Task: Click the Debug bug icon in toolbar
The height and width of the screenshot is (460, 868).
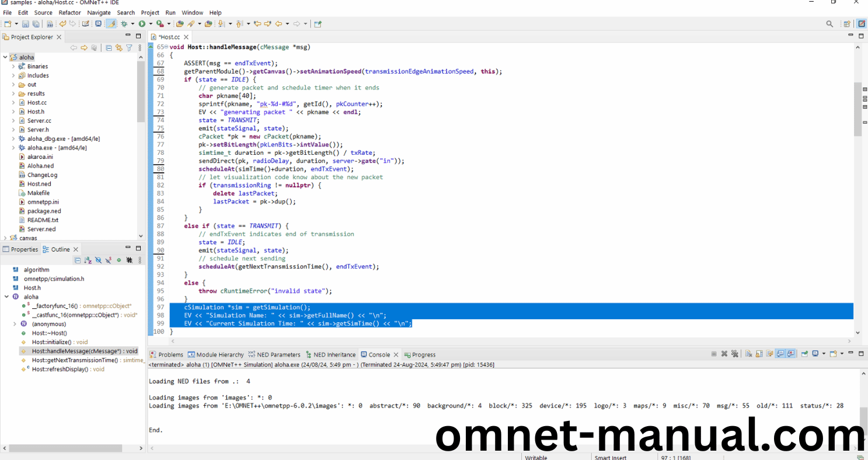Action: point(124,24)
